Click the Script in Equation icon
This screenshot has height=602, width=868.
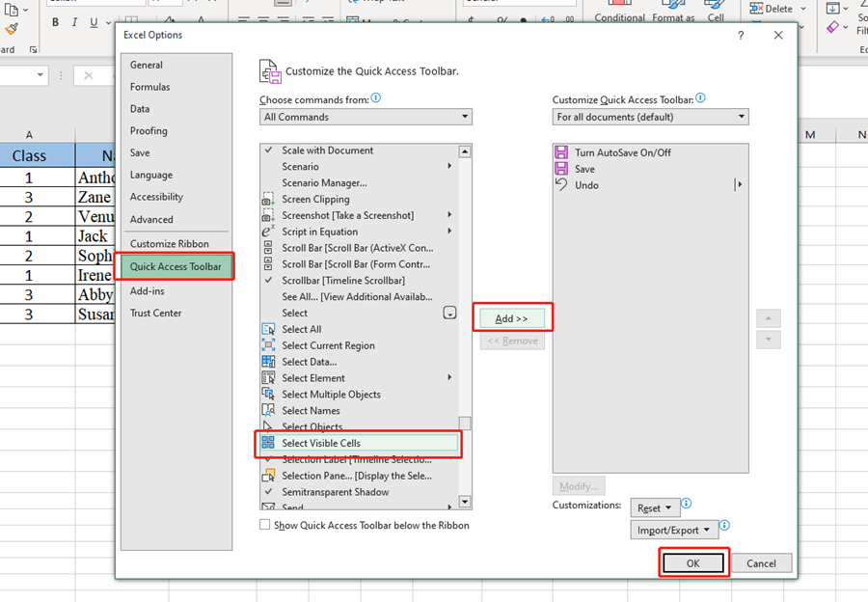268,232
